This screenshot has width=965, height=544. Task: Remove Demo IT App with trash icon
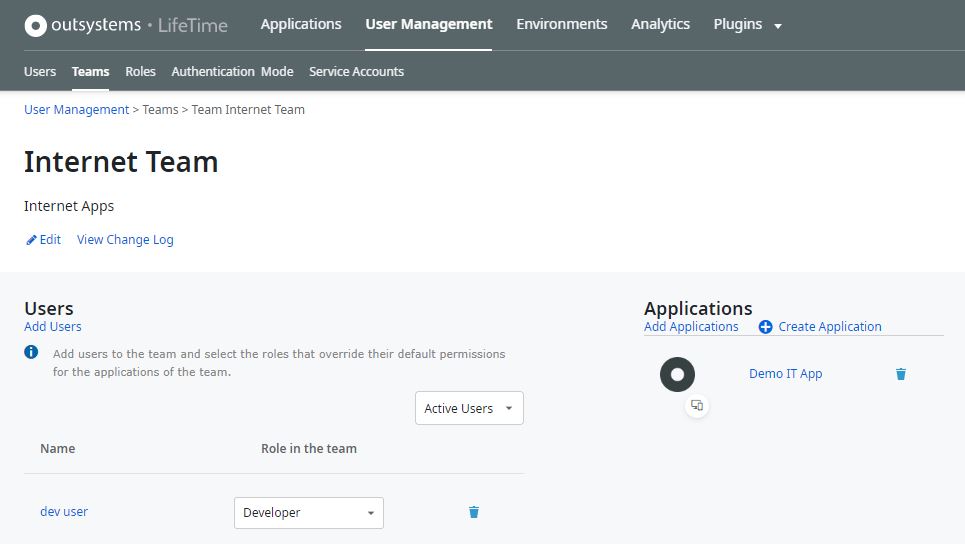[901, 374]
